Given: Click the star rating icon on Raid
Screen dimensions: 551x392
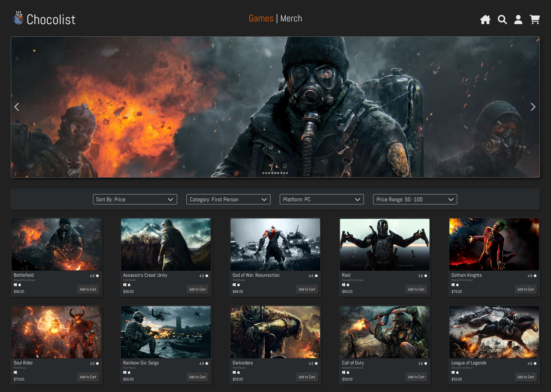Looking at the screenshot, I should coord(425,276).
